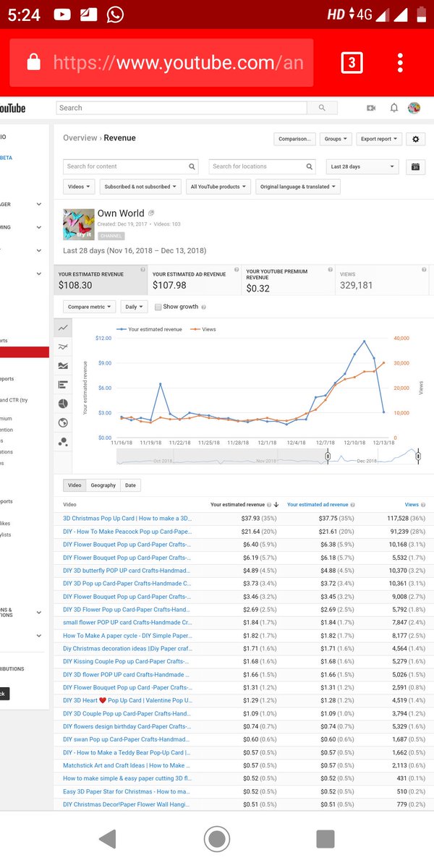Select the bubble chart view icon
Image resolution: width=434 pixels, height=868 pixels.
(63, 441)
